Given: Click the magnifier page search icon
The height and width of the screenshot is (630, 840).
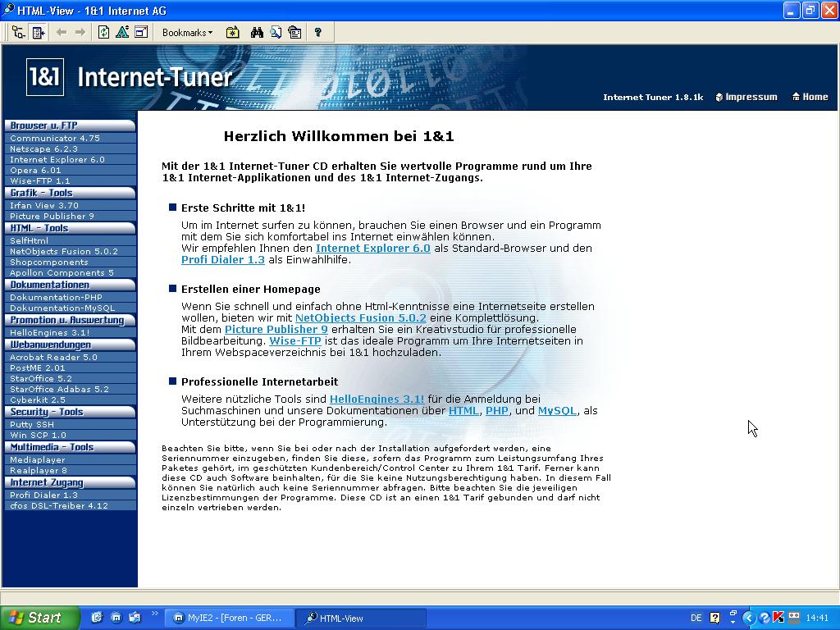Looking at the screenshot, I should point(276,33).
